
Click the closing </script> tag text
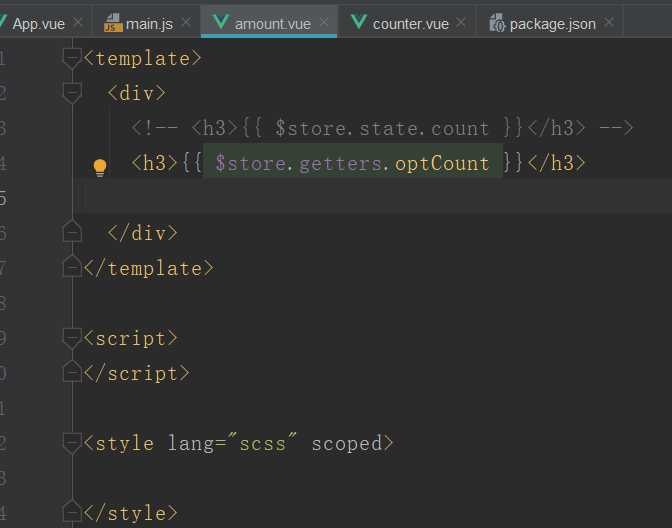137,374
